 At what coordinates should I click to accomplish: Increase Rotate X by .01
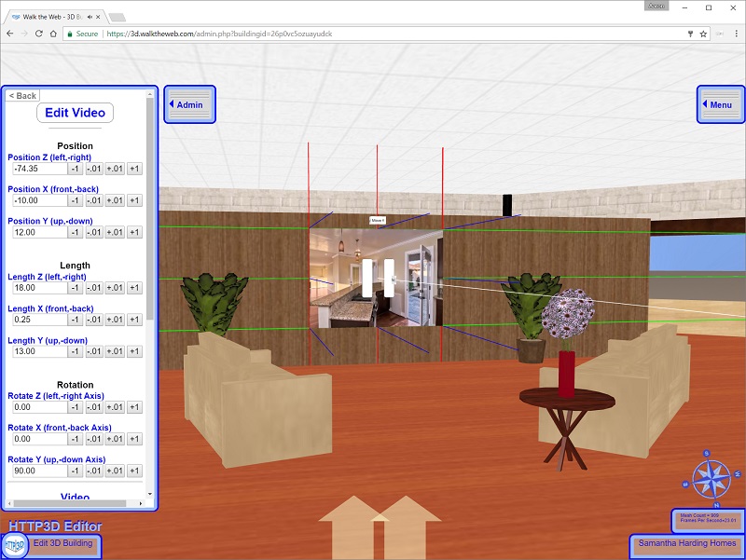coord(115,439)
